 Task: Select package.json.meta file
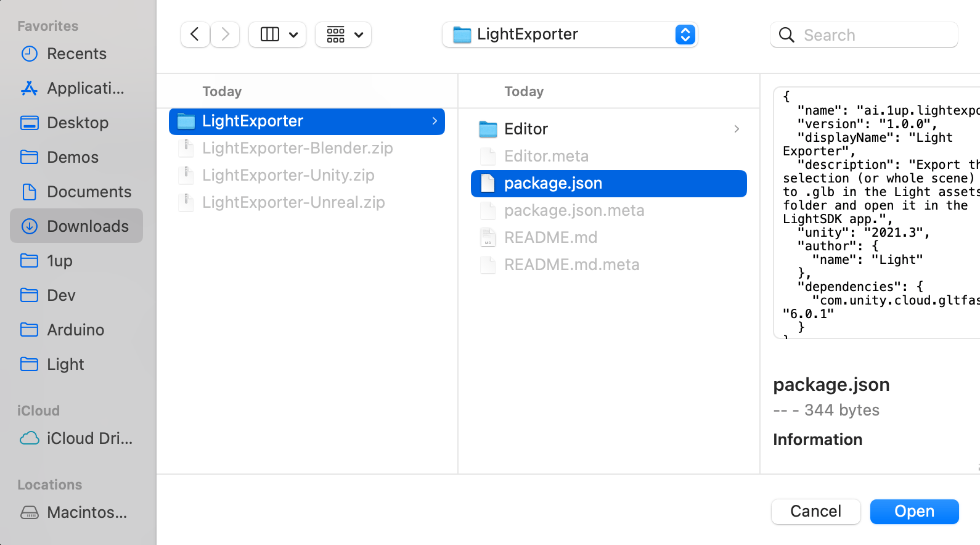[x=609, y=210]
